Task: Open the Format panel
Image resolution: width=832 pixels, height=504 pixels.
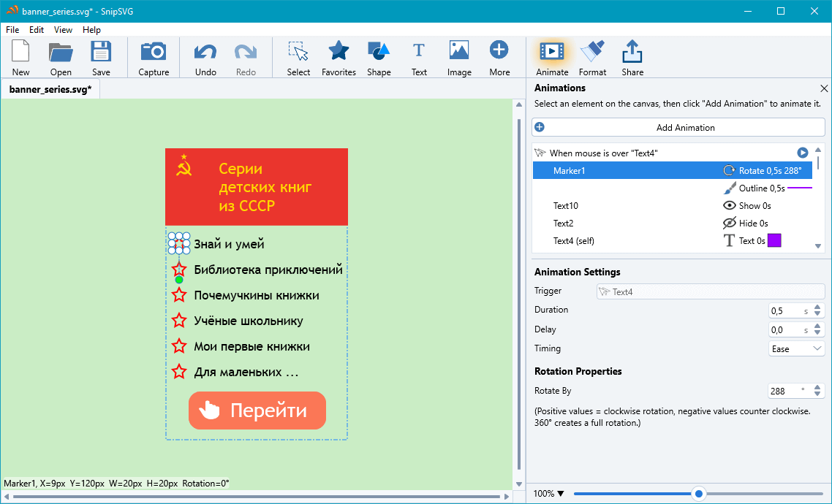Action: coord(592,52)
